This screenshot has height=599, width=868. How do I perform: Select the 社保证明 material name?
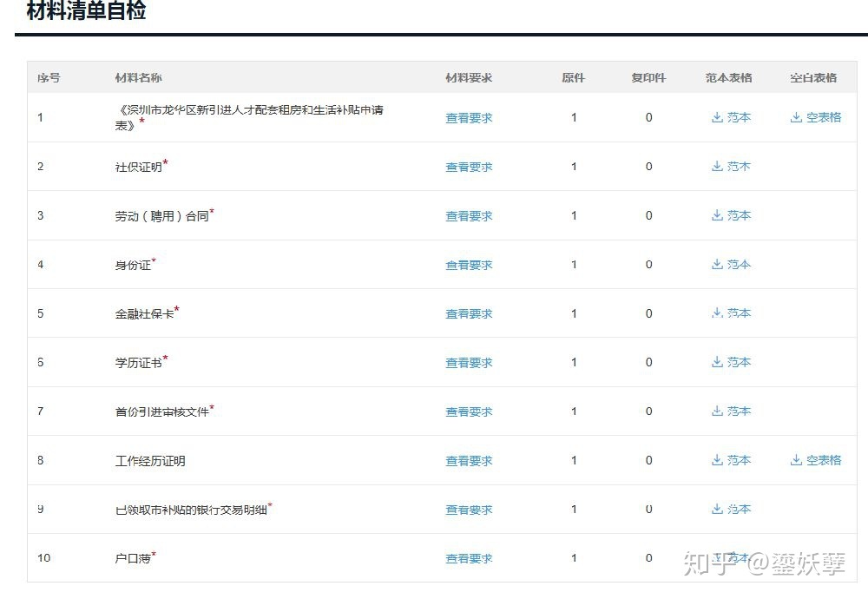138,167
